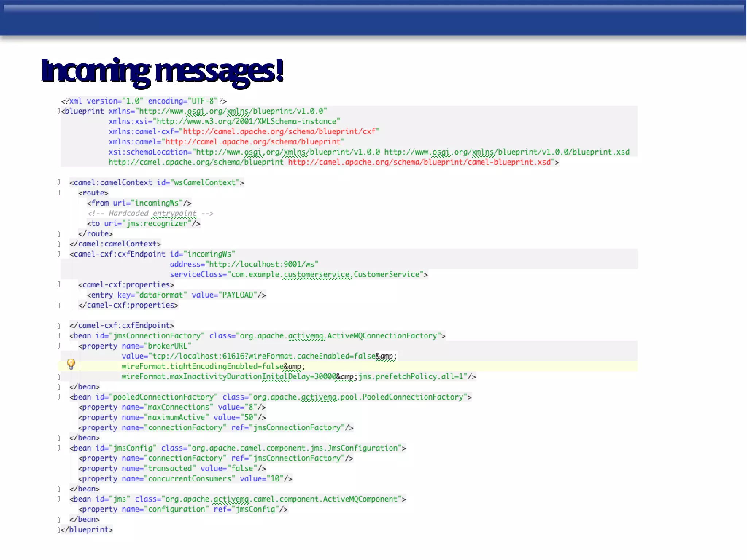Click the PAYLOAD dataFormat entry value
Screen dimensions: 747x560
[237, 295]
